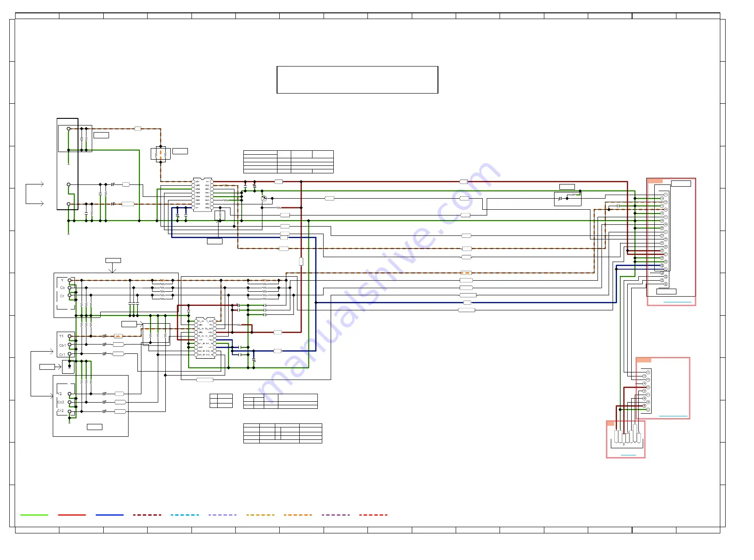Click the Cr input terminal label

[62, 296]
